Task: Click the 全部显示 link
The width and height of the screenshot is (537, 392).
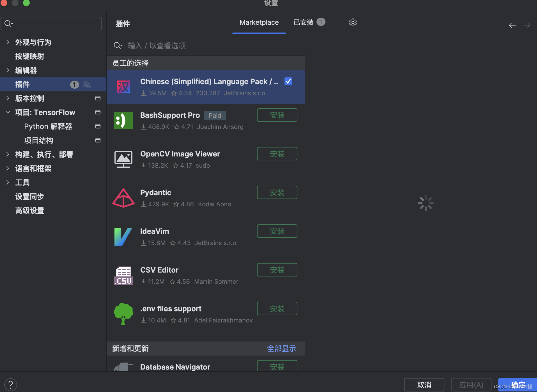Action: pyautogui.click(x=281, y=349)
